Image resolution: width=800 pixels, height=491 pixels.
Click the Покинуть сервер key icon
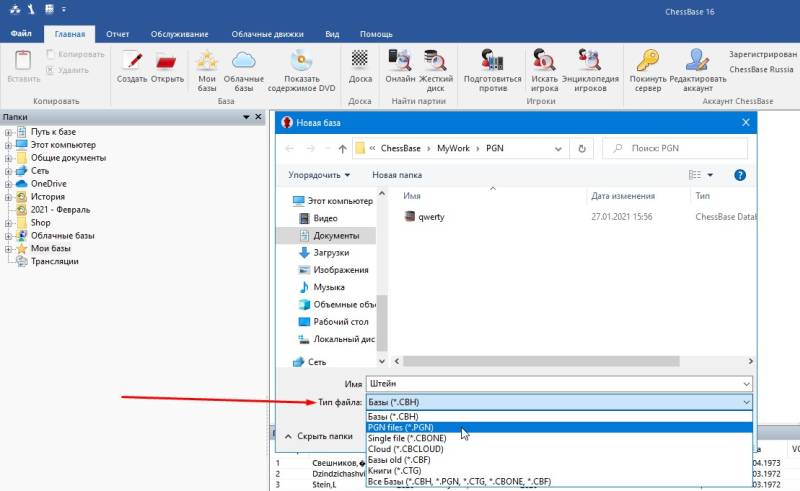[x=648, y=60]
